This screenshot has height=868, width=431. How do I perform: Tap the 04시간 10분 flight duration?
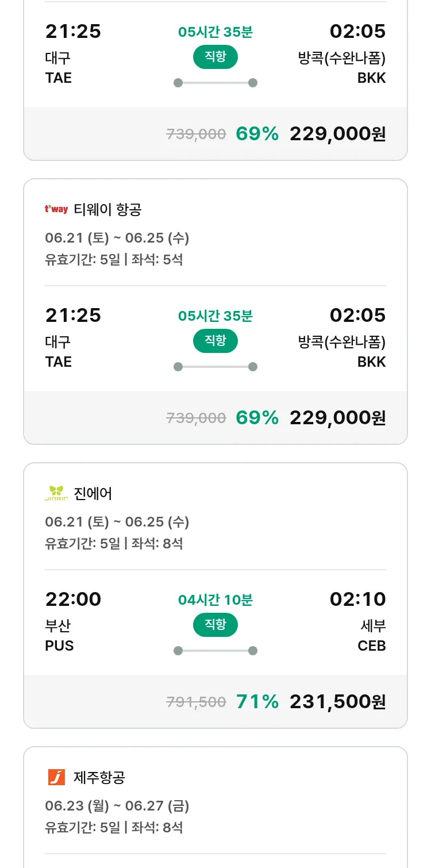(x=215, y=600)
